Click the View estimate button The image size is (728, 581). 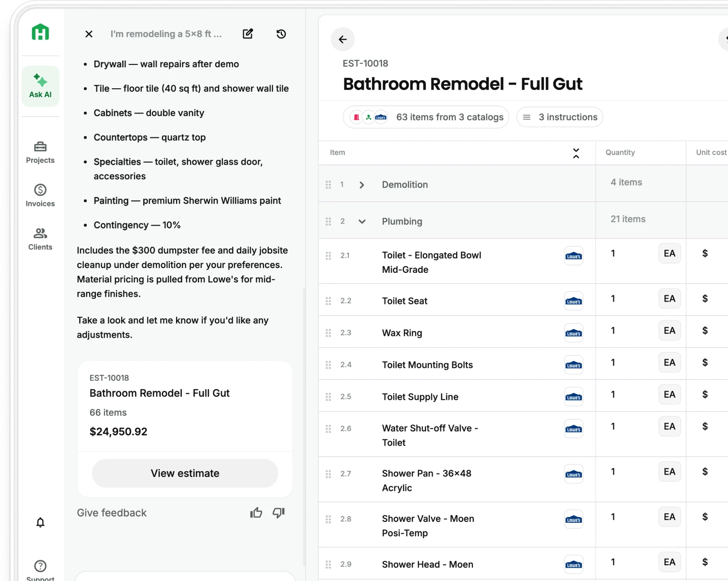coord(185,473)
